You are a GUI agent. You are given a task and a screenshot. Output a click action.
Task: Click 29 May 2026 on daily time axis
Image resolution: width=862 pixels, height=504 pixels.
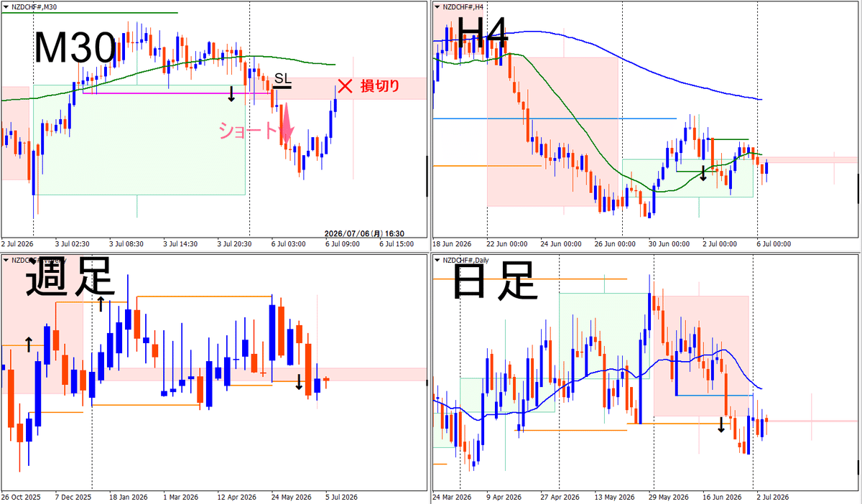[668, 497]
